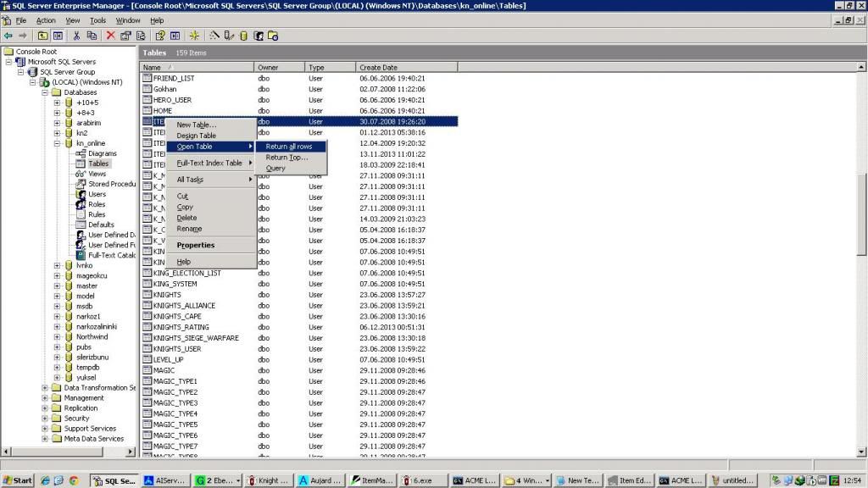The width and height of the screenshot is (868, 488).
Task: Select the Views node under kn_online
Action: (x=97, y=174)
